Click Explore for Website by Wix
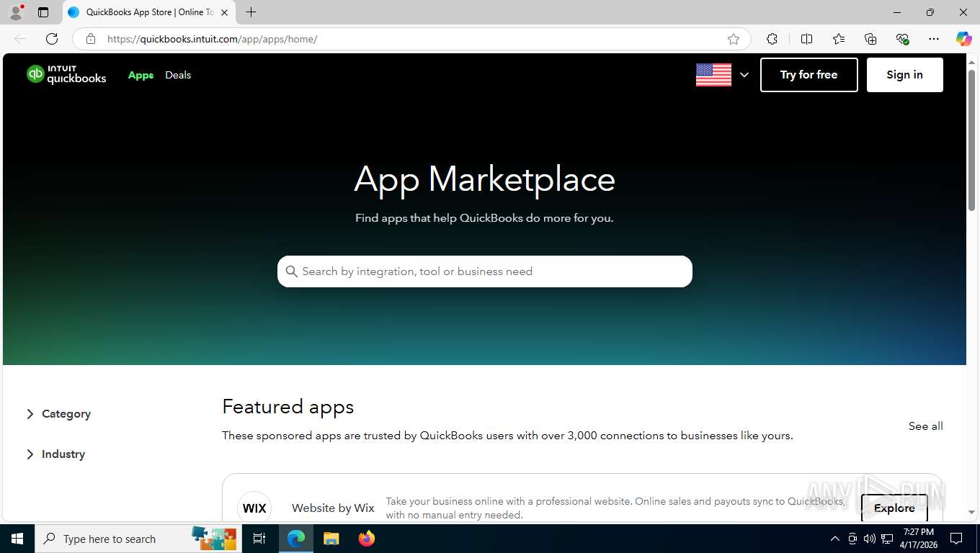 point(894,508)
